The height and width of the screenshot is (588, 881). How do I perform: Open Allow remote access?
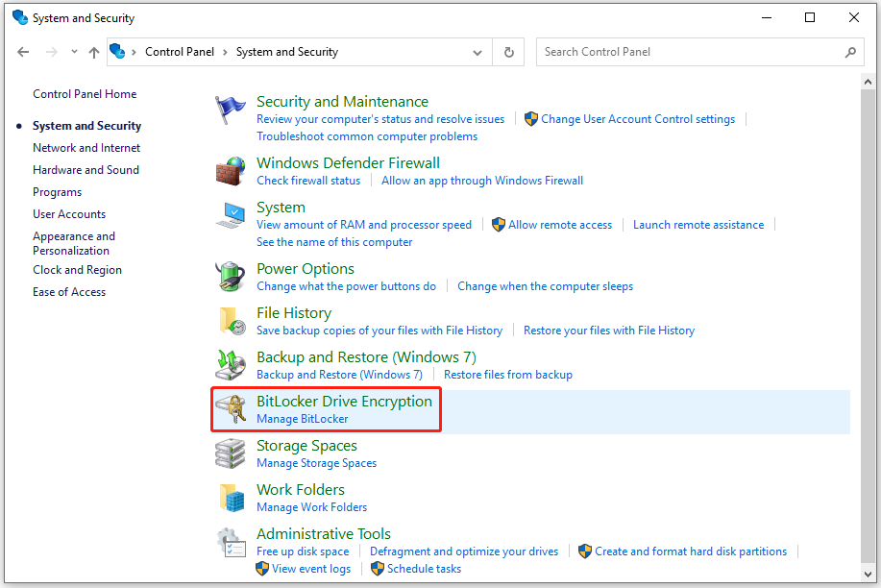559,225
